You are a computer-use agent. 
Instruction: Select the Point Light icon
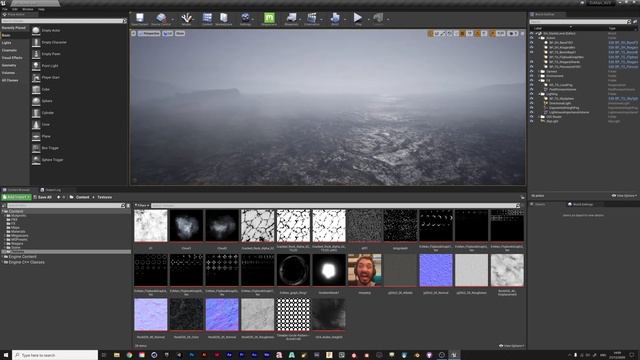36,66
